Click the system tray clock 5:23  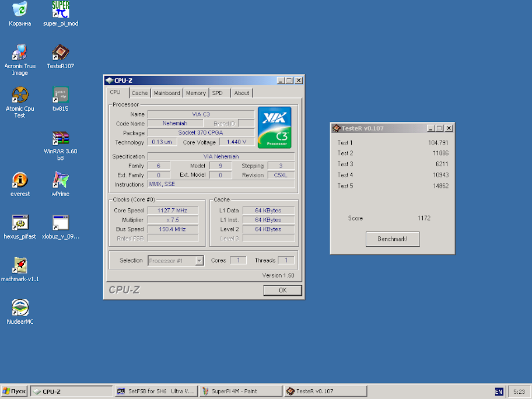(519, 391)
